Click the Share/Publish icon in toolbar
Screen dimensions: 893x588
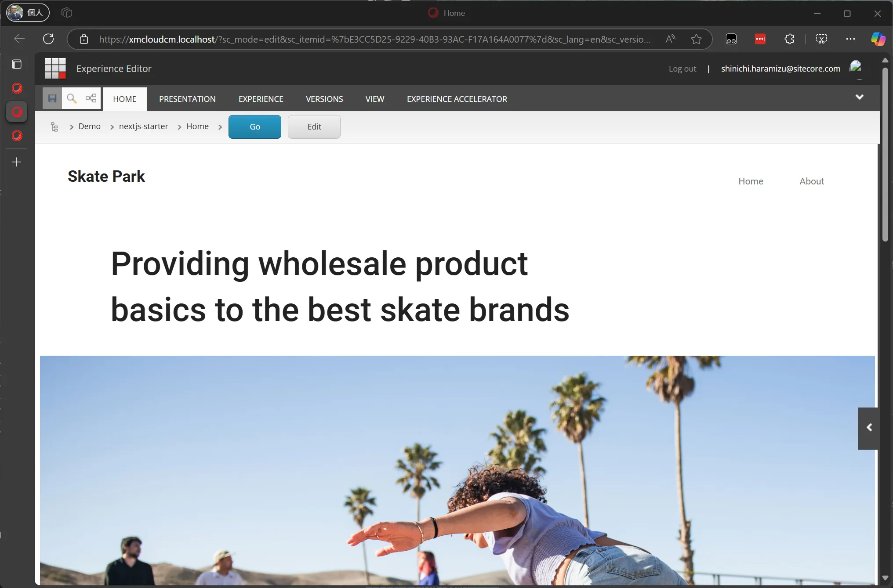click(x=91, y=98)
